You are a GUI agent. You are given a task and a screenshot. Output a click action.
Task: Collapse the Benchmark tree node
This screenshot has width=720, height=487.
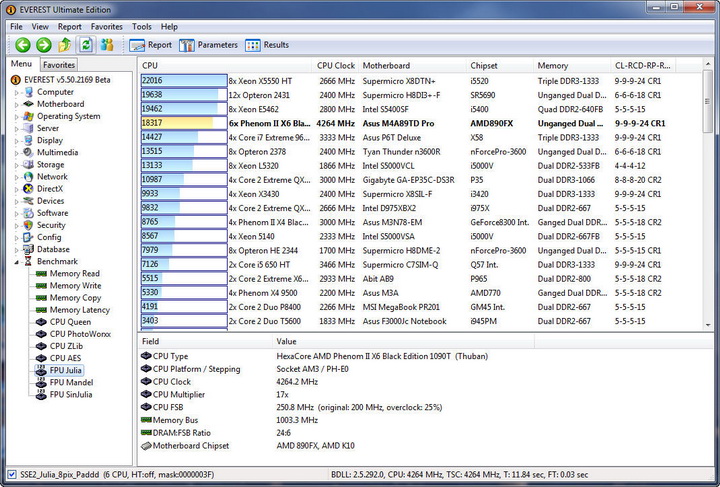pyautogui.click(x=17, y=262)
